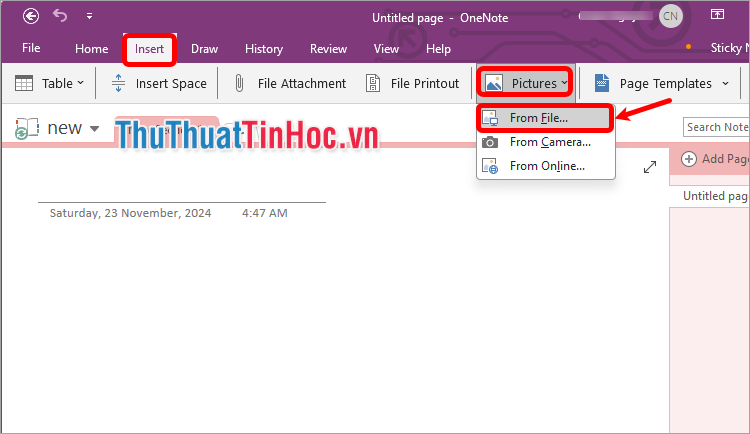The height and width of the screenshot is (434, 750).
Task: Click the File Printout button
Action: (x=412, y=83)
